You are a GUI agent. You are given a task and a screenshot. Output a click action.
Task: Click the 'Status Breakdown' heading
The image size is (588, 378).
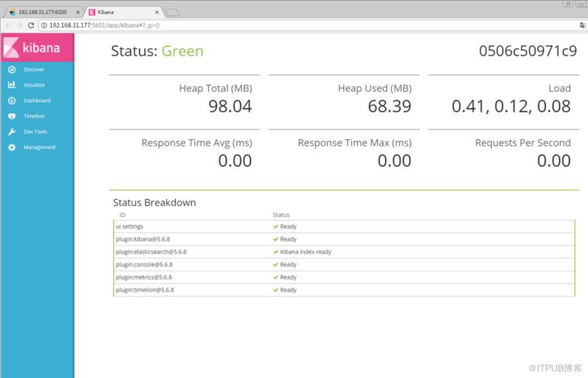(155, 203)
